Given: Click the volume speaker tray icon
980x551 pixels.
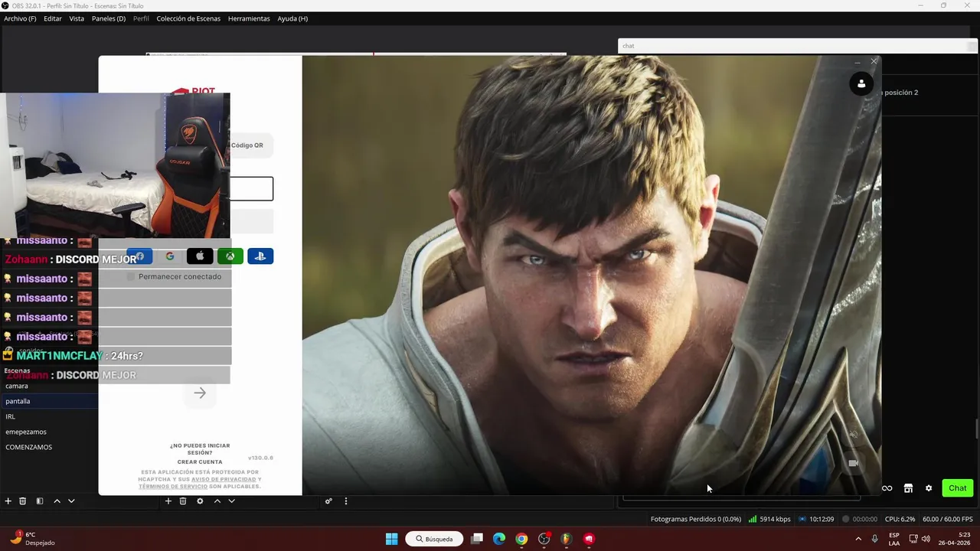Looking at the screenshot, I should 926,539.
